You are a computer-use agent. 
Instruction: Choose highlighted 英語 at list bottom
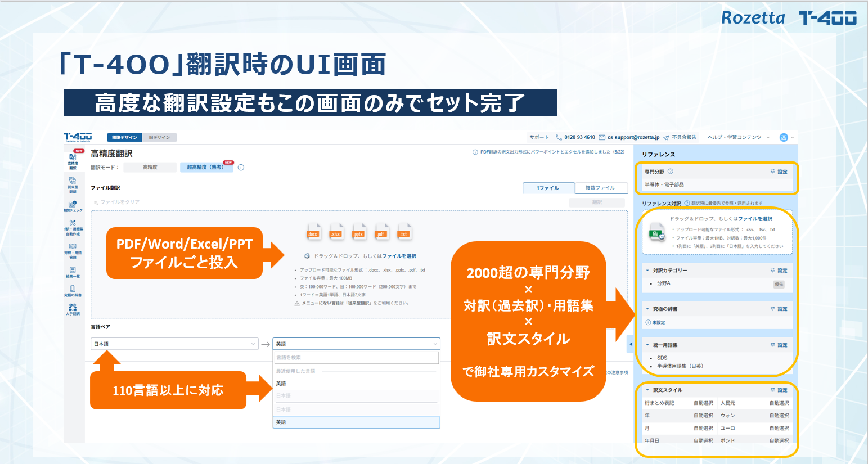[x=356, y=422]
